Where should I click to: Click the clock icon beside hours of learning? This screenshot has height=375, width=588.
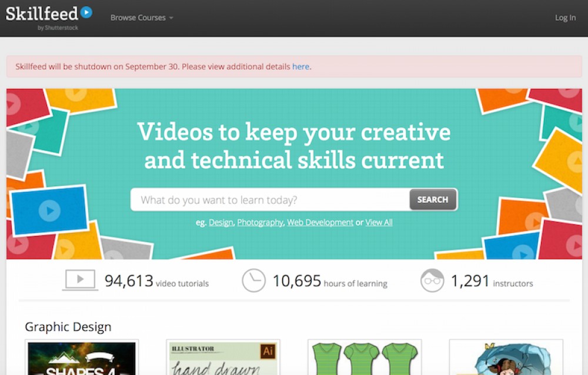tap(253, 280)
